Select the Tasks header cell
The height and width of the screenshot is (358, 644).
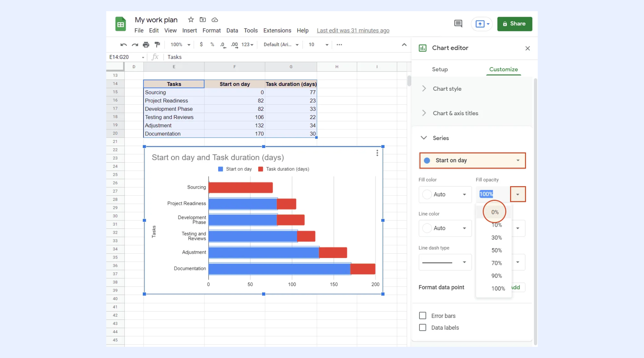click(x=174, y=84)
